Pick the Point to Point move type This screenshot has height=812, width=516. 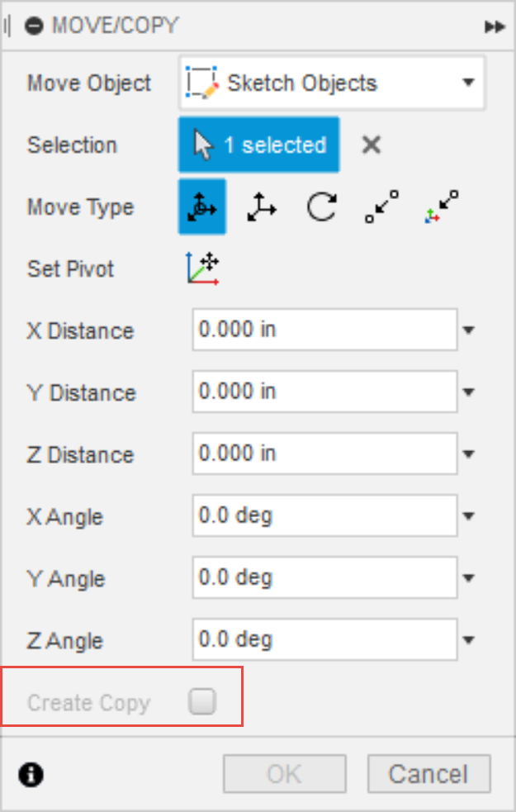tap(381, 207)
